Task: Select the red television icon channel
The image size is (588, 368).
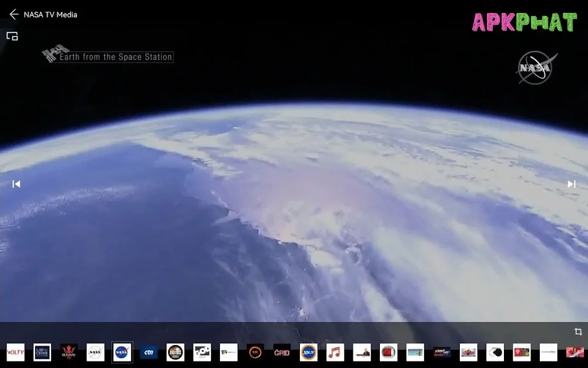Action: click(388, 352)
